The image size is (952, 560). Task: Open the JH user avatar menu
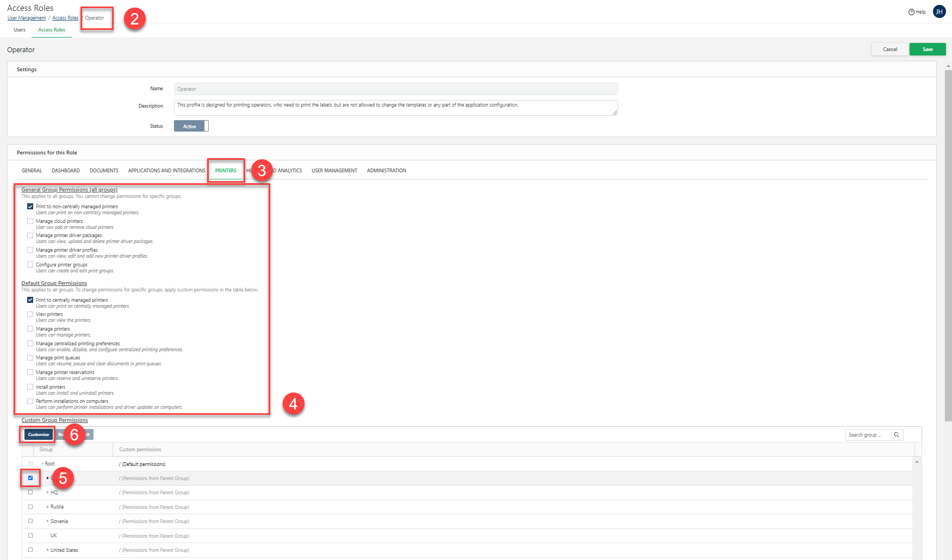939,11
